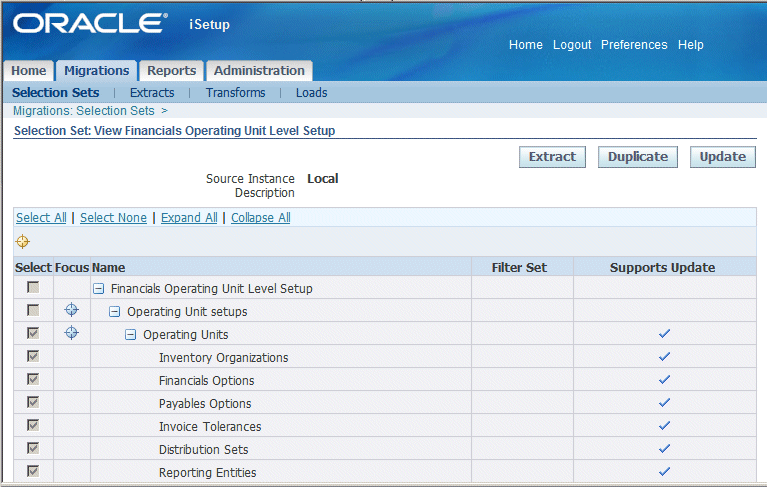Image resolution: width=767 pixels, height=487 pixels.
Task: Switch to Loads subtab
Action: click(312, 92)
